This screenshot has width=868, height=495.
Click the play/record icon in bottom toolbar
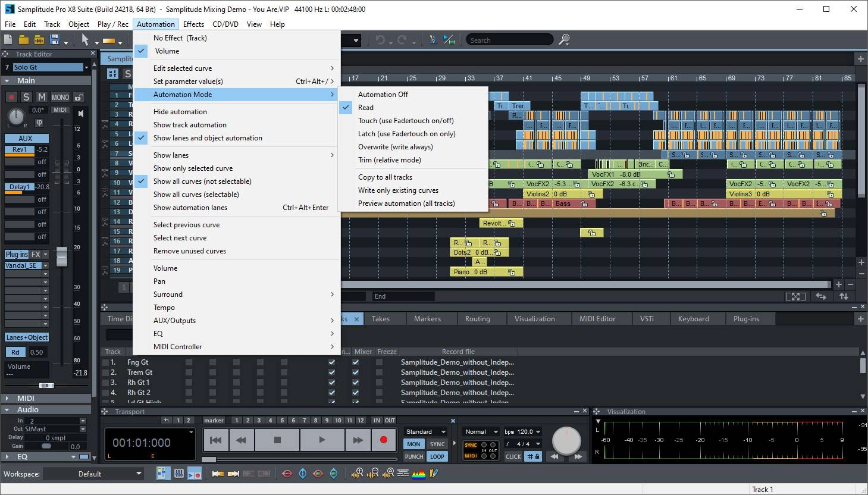click(x=195, y=474)
